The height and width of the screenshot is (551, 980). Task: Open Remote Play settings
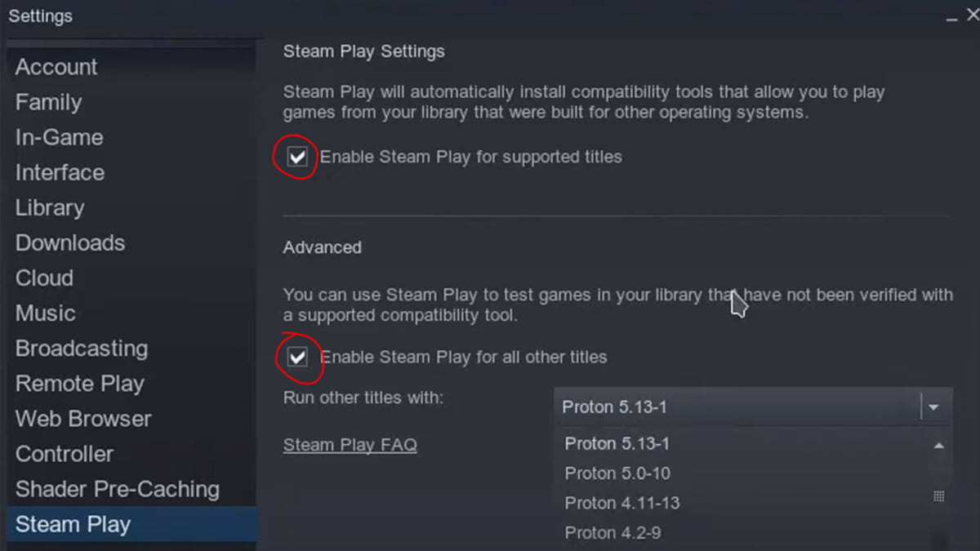[x=79, y=383]
